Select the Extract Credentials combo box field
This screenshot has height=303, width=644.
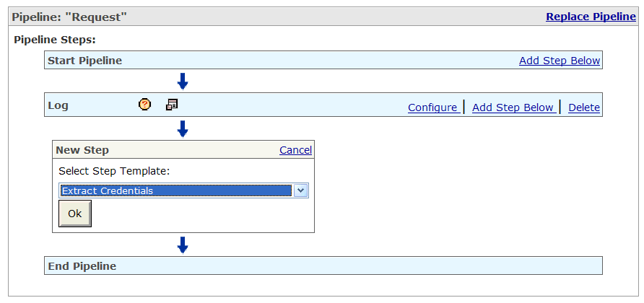tap(183, 190)
